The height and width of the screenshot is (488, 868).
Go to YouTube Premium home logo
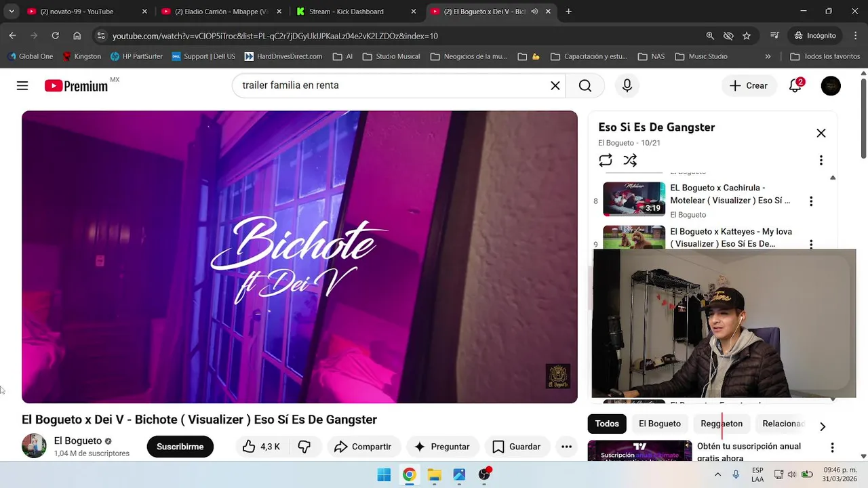pos(76,85)
